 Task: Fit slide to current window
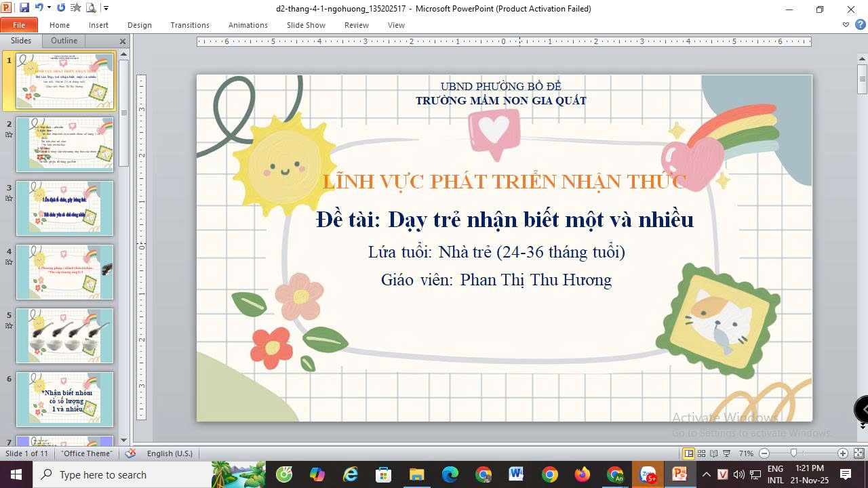[x=859, y=453]
